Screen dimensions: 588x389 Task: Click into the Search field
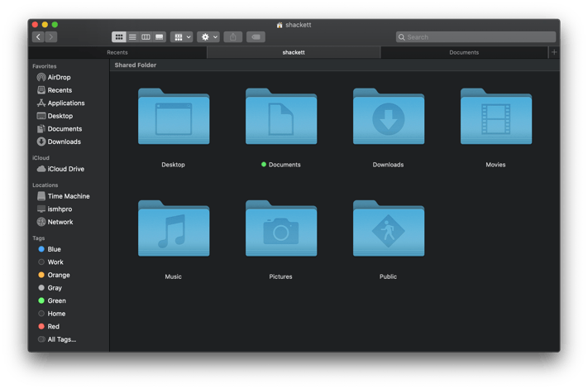476,36
